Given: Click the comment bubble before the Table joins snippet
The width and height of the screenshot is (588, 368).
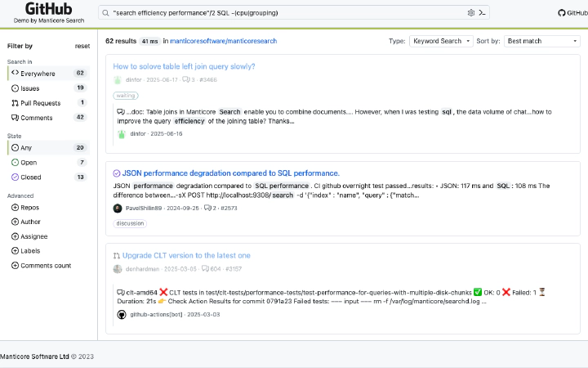Looking at the screenshot, I should pyautogui.click(x=121, y=112).
